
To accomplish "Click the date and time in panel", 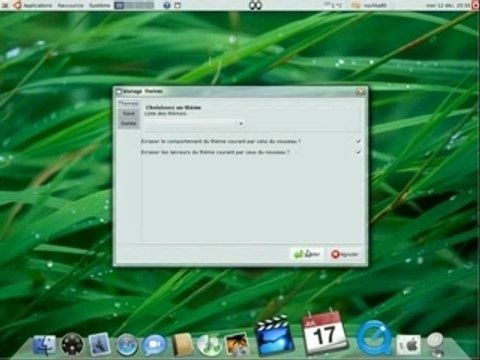I will 448,5.
